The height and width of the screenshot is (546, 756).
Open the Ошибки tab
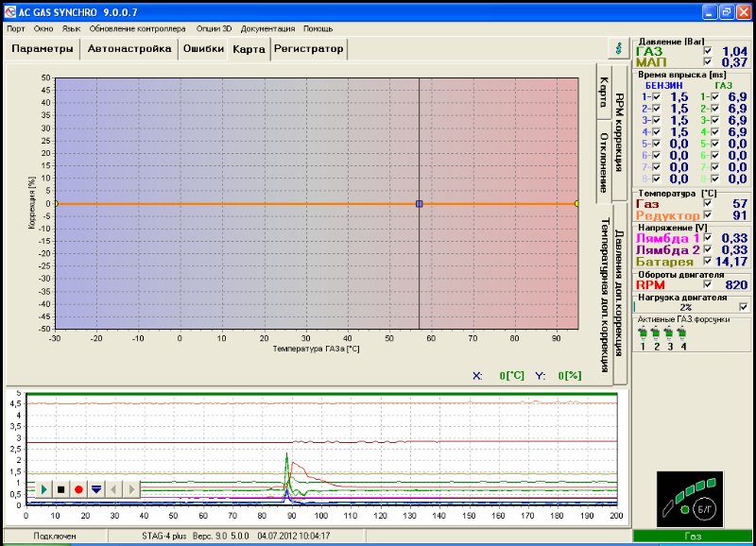pos(203,48)
